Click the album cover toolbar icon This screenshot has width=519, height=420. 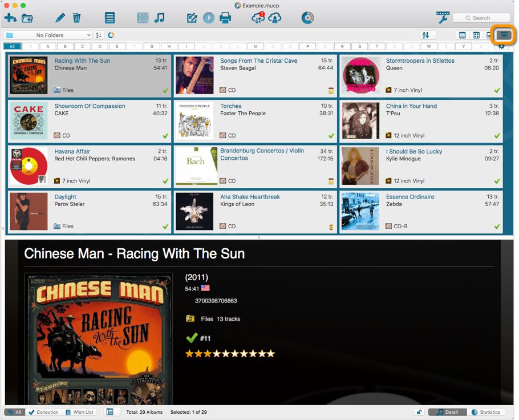pyautogui.click(x=143, y=18)
